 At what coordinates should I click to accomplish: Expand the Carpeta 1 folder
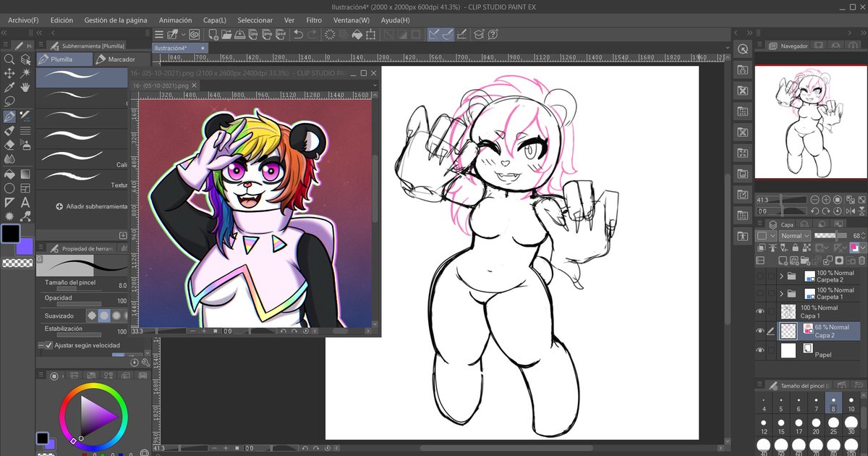(781, 293)
